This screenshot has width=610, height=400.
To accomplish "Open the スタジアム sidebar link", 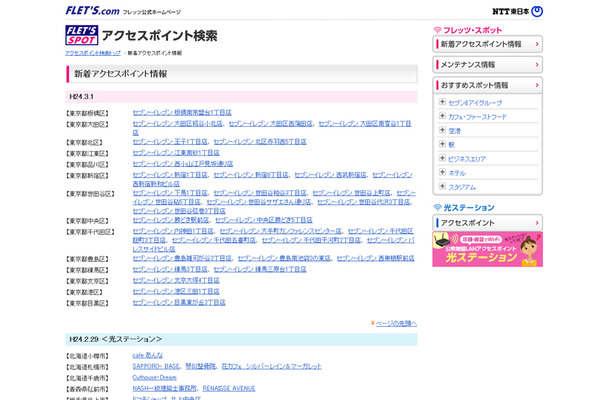I will point(462,187).
